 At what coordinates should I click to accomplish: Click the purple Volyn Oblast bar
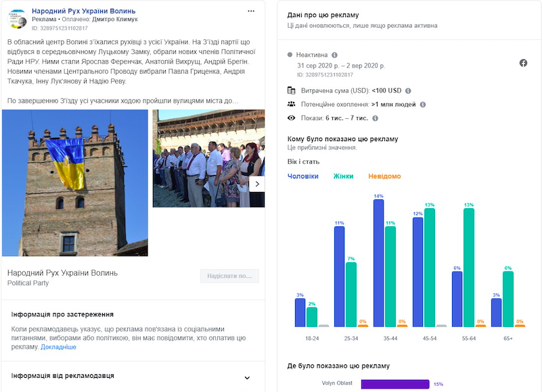pos(394,384)
